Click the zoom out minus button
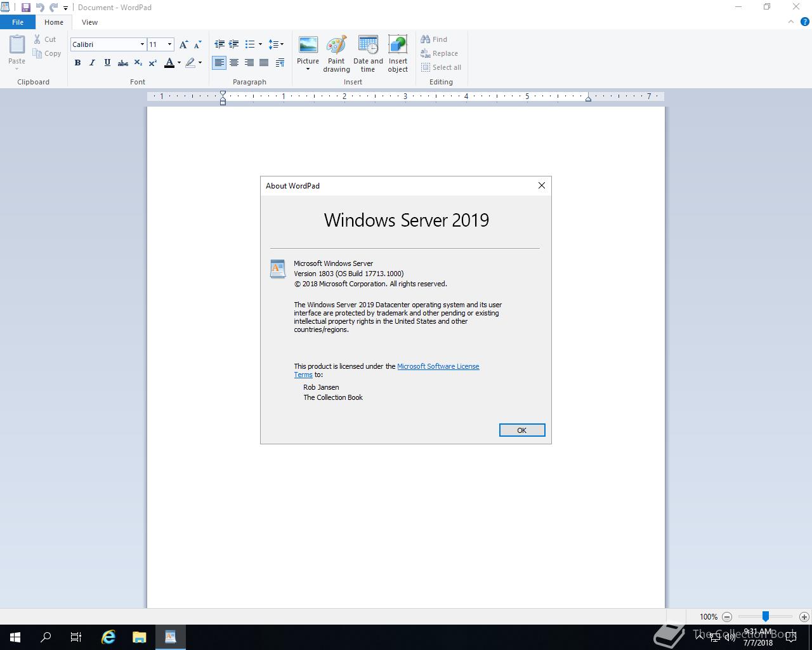812x650 pixels. click(x=727, y=617)
